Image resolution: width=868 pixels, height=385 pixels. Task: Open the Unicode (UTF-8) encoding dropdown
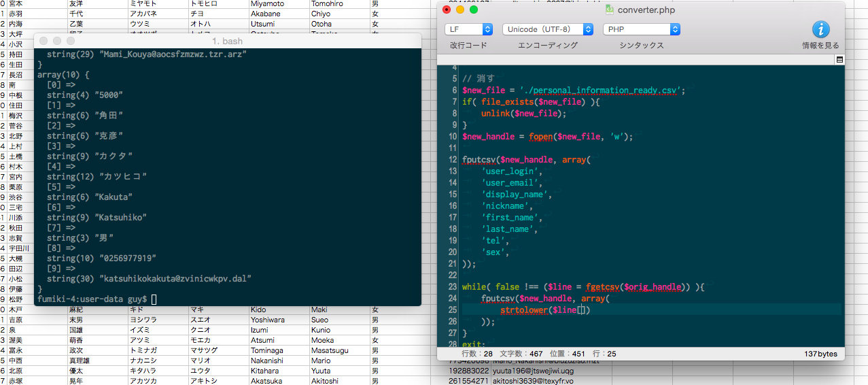pos(547,29)
